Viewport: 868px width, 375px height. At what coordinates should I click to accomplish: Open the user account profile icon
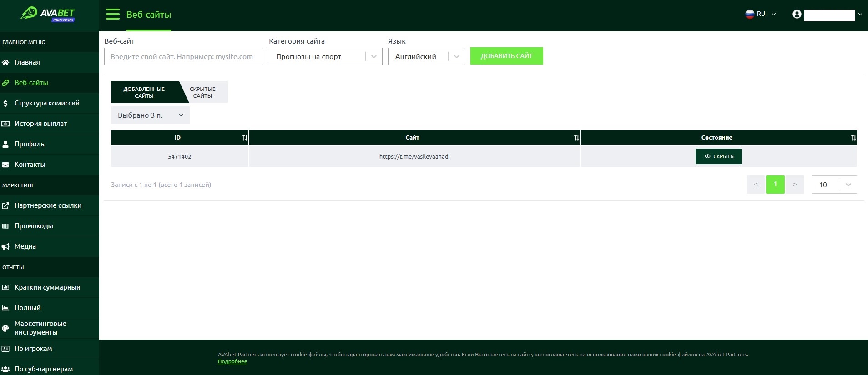tap(797, 15)
